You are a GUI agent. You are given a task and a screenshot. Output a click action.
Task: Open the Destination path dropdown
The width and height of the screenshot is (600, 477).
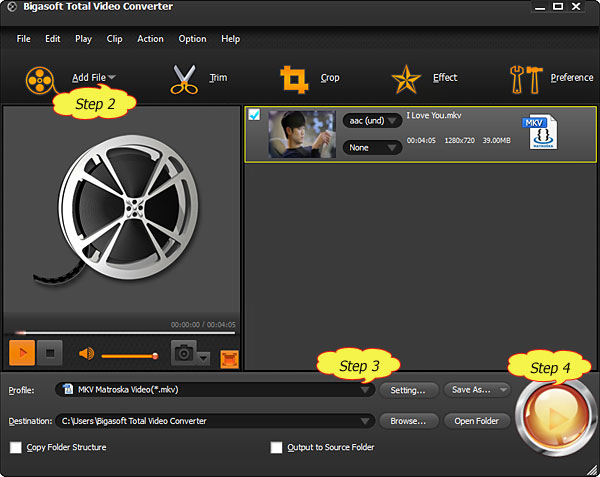[215, 421]
